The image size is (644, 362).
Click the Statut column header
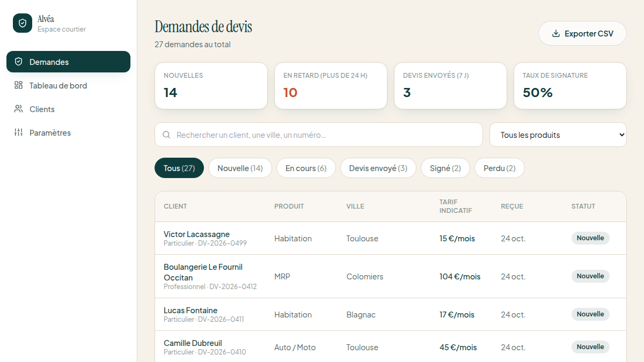pos(583,206)
